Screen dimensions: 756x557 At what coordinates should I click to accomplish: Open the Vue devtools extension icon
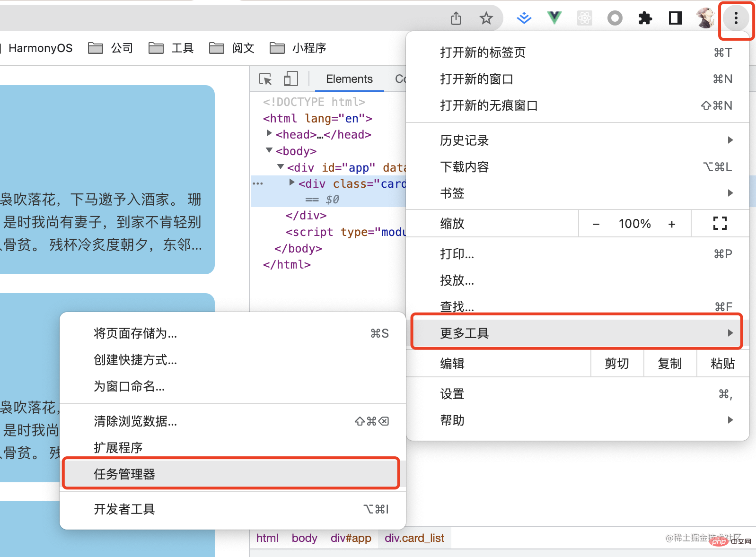(554, 18)
